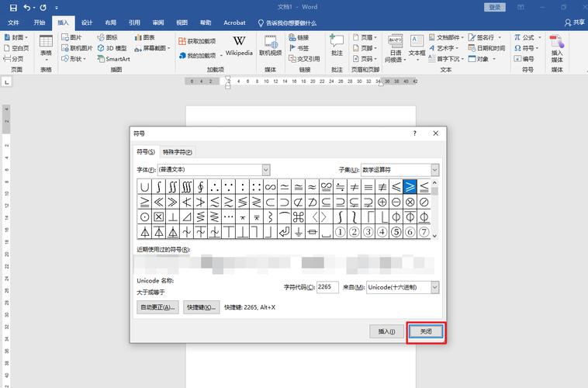This screenshot has width=588, height=388.
Task: Add a Comment (批注)
Action: pos(337,46)
